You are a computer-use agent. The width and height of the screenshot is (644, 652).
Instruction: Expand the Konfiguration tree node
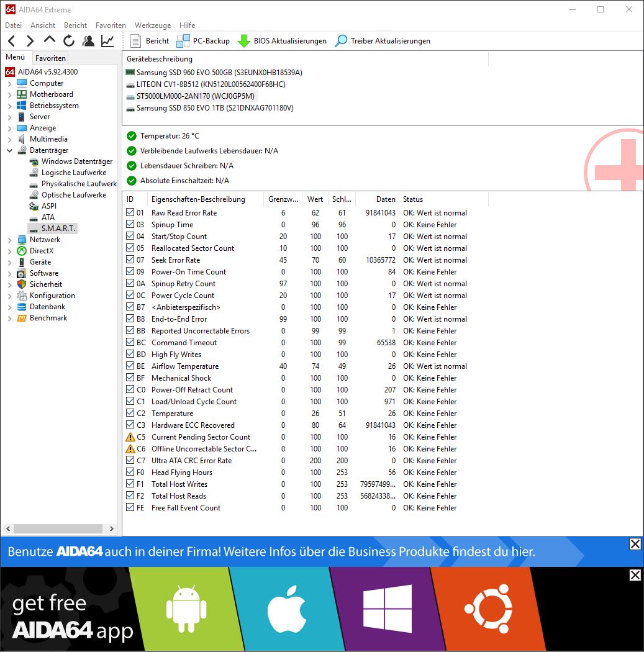pyautogui.click(x=9, y=296)
